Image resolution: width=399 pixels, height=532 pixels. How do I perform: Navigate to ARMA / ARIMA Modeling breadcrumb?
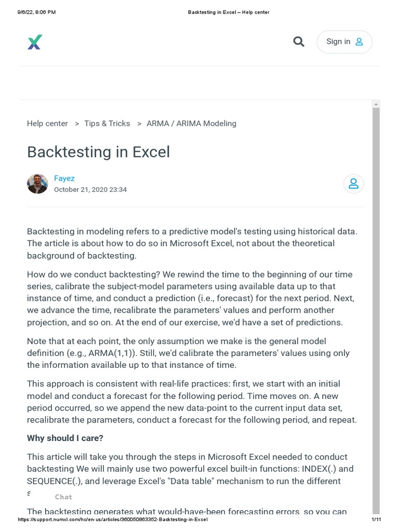[191, 124]
